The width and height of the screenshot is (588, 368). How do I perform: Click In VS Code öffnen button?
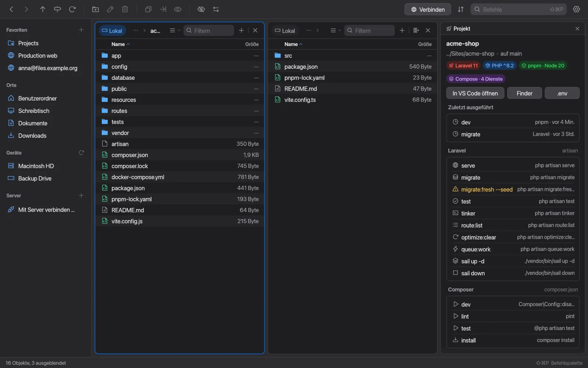pyautogui.click(x=475, y=93)
